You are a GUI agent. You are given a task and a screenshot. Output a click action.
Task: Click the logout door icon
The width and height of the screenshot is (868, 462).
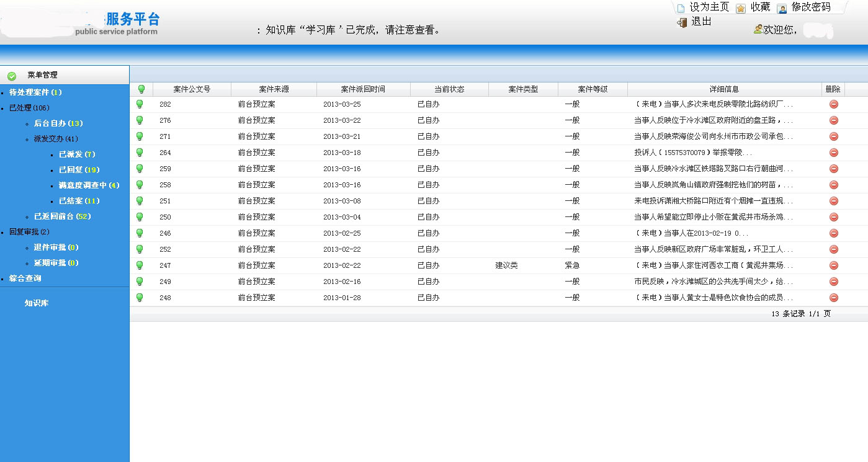coord(682,22)
